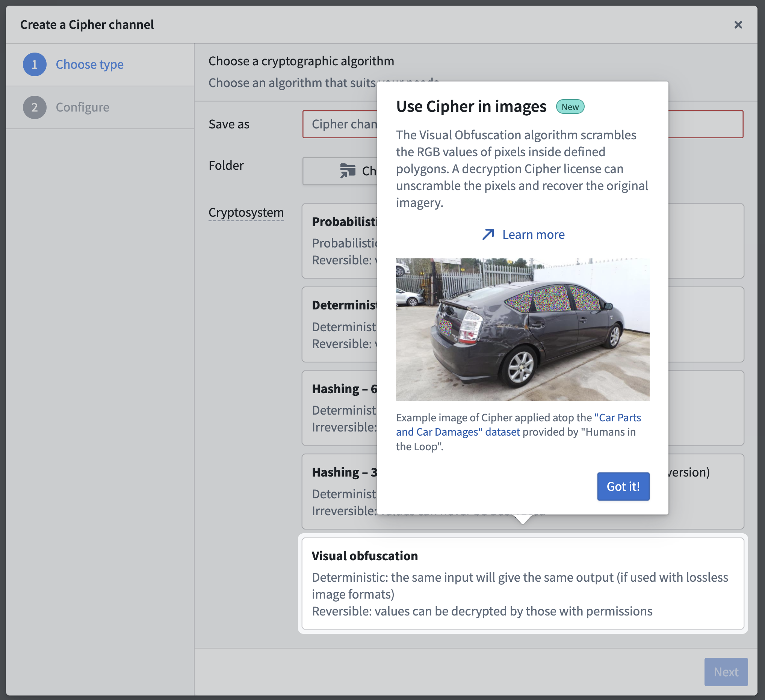765x700 pixels.
Task: Click the step 1 number circle icon
Action: (x=35, y=65)
